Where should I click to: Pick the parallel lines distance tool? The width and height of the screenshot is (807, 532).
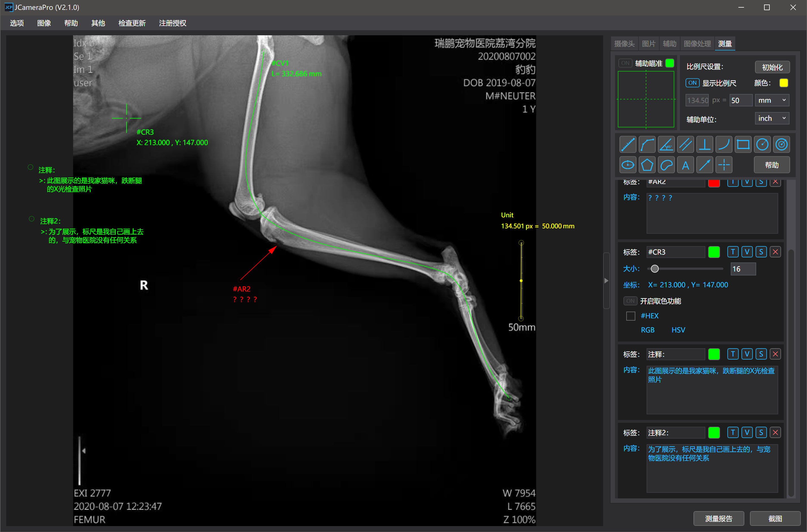tap(685, 145)
